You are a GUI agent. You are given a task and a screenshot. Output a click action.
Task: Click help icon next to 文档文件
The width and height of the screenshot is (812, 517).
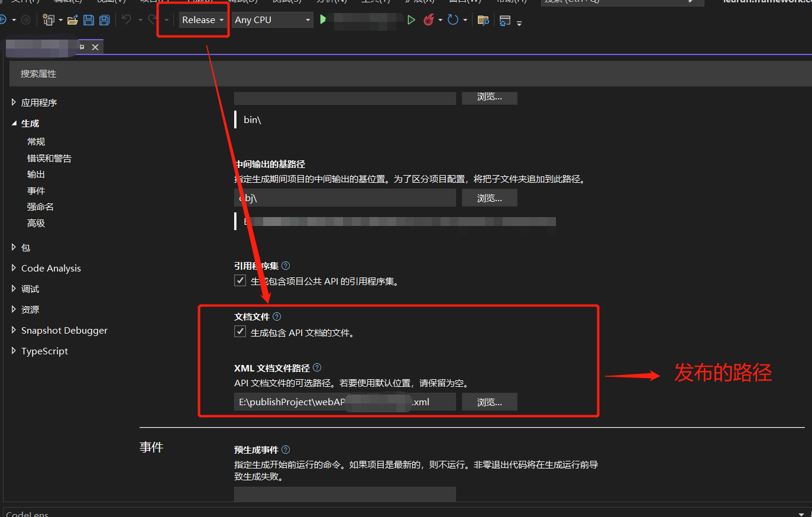(277, 316)
